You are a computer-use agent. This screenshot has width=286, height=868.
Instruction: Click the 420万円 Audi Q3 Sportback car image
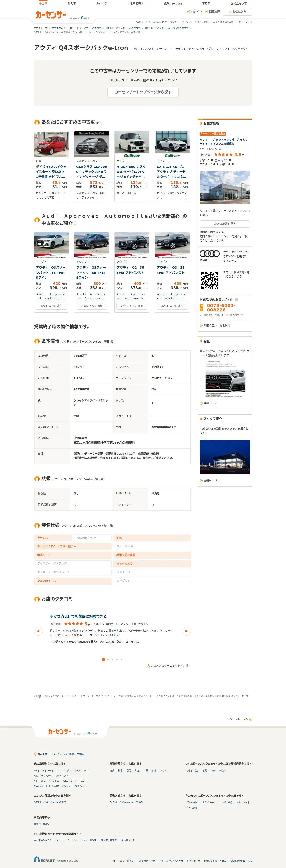[x=51, y=245]
